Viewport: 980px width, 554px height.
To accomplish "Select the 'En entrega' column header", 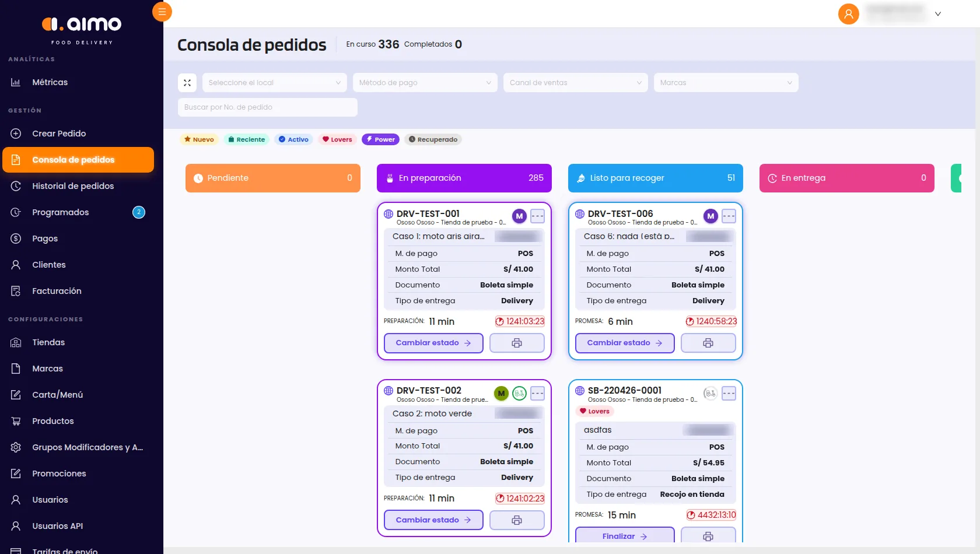I will [847, 178].
